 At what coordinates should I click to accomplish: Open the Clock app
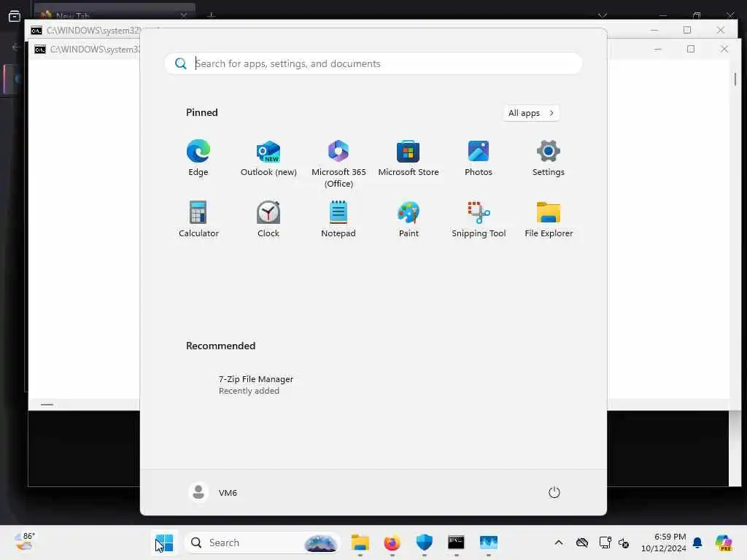click(268, 219)
